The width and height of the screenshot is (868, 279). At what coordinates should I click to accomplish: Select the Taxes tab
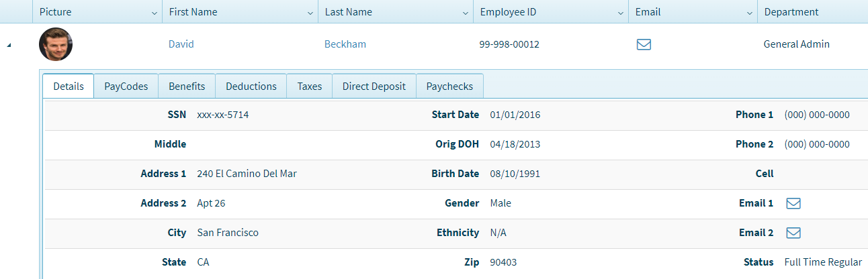tap(310, 87)
